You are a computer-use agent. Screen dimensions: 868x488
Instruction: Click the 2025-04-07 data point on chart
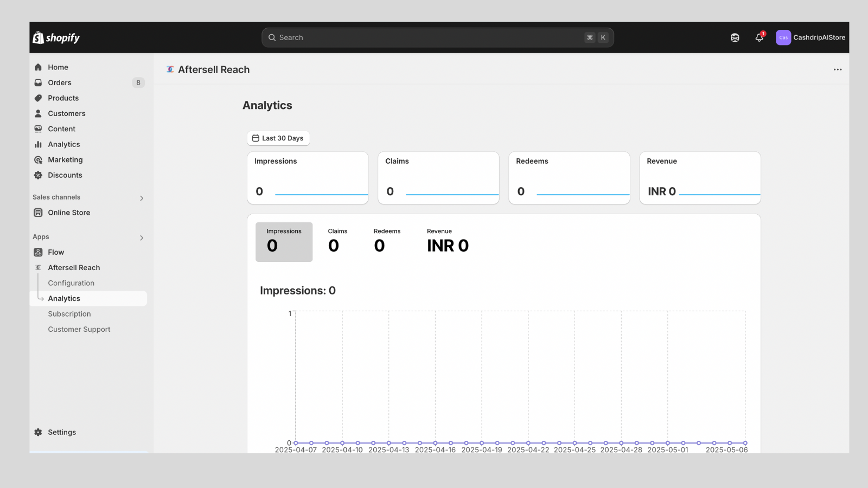click(x=296, y=443)
